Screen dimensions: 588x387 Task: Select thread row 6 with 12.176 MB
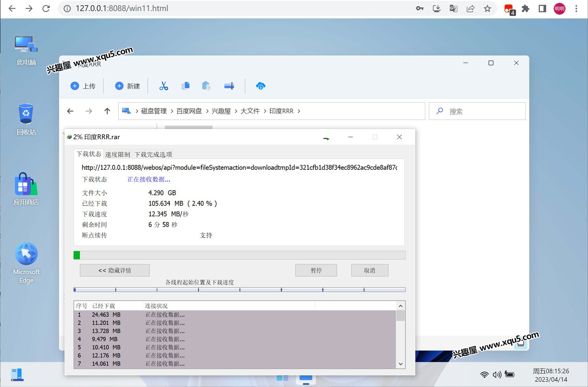(x=235, y=356)
